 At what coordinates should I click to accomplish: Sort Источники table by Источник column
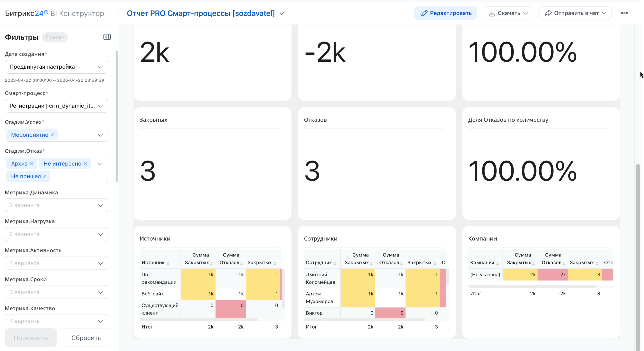(x=168, y=263)
